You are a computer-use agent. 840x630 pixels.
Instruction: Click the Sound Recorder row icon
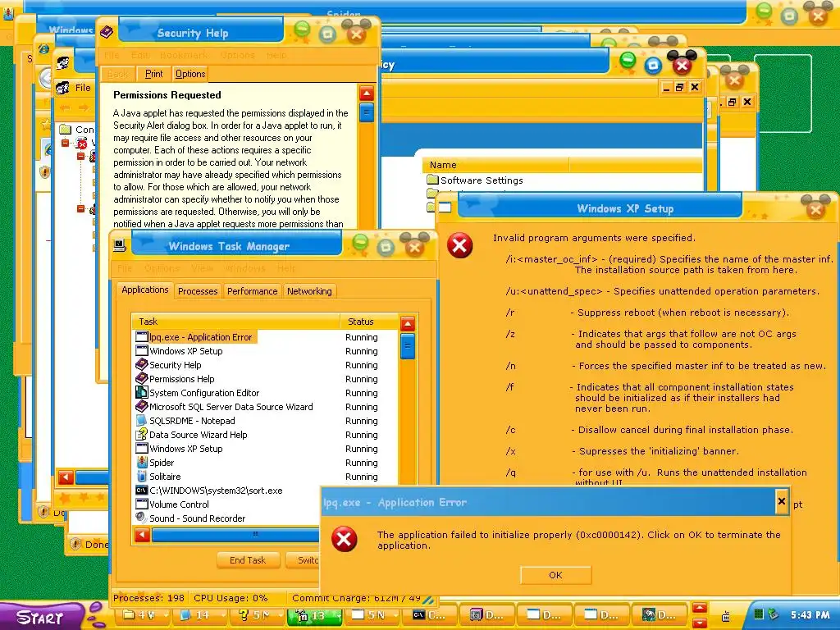(x=141, y=518)
